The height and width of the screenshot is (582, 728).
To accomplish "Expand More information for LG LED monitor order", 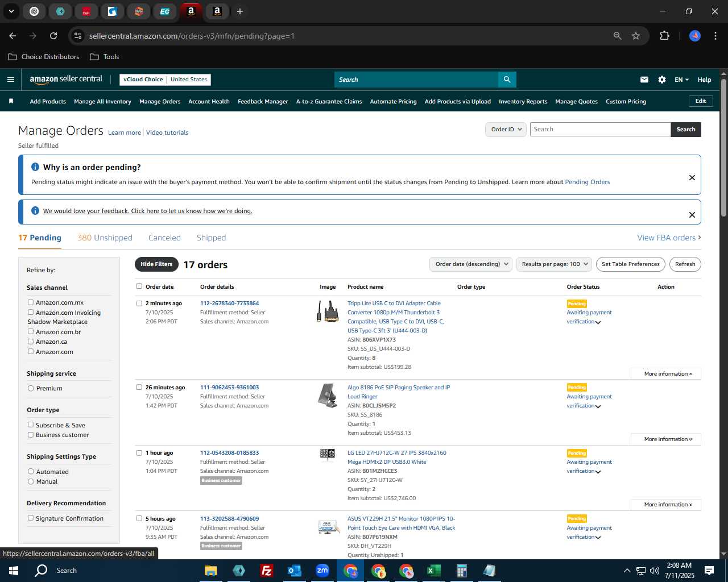I will [x=666, y=505].
